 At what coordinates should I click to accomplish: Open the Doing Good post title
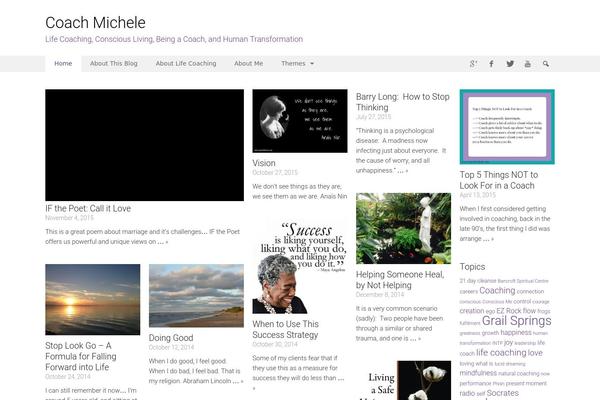pyautogui.click(x=171, y=338)
